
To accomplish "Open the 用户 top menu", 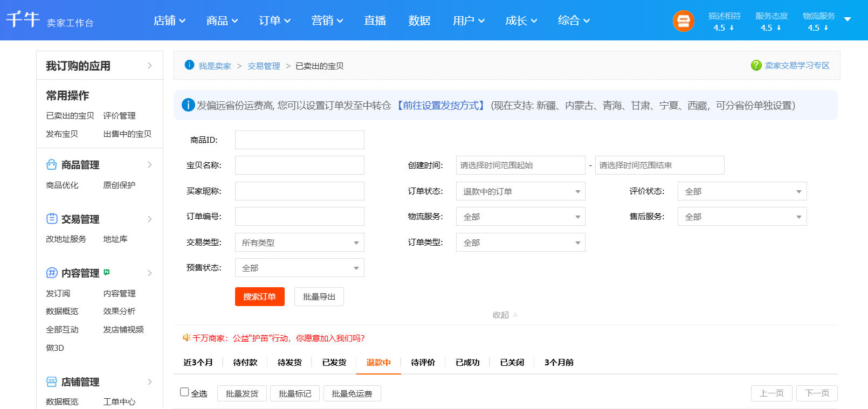I will click(x=469, y=20).
